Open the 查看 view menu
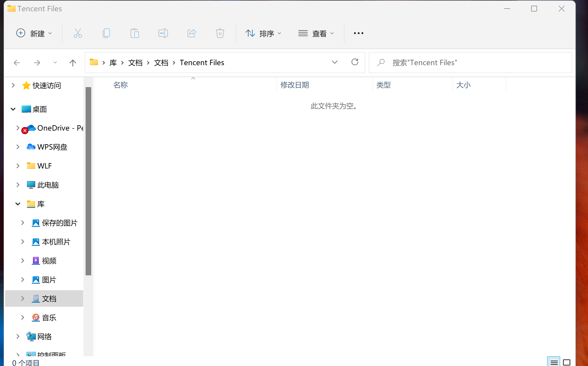Viewport: 588px width, 366px height. [x=316, y=33]
